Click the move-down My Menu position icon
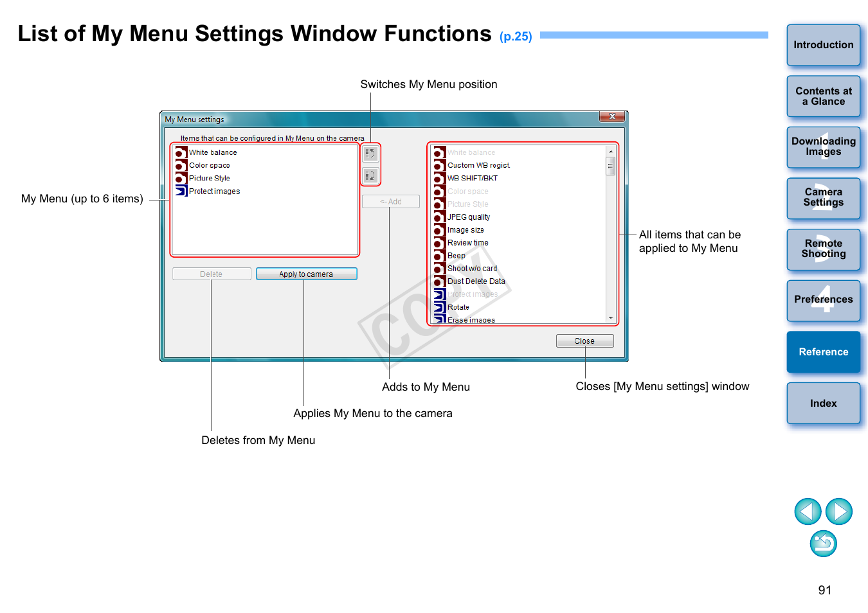Viewport: 868px width, 613px height. click(x=370, y=175)
